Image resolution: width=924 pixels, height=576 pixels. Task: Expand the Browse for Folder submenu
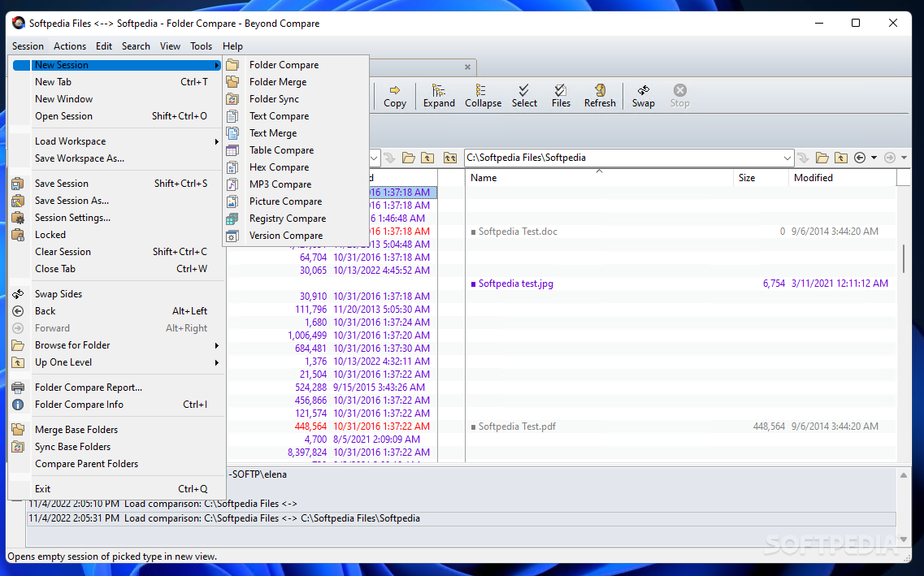[x=117, y=345]
